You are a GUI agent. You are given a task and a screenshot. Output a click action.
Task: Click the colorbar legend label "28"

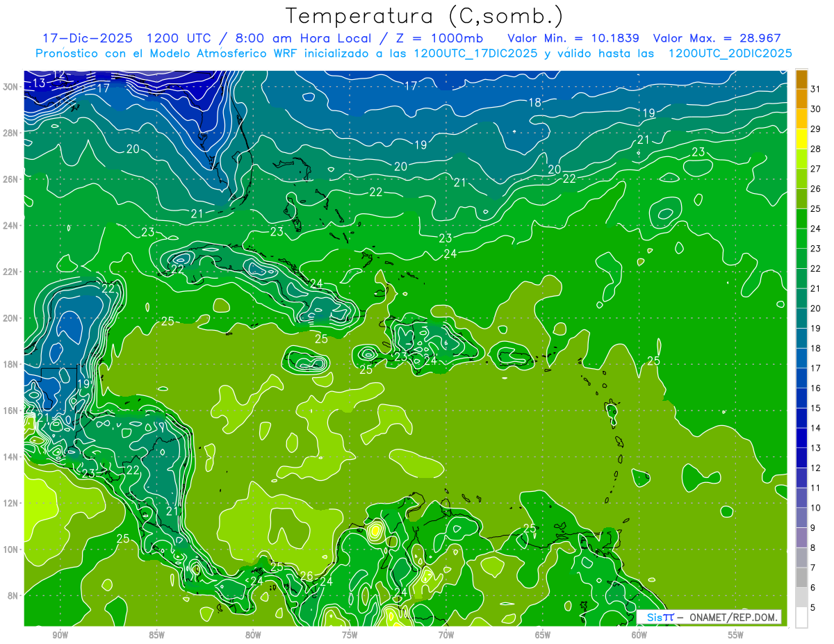click(x=816, y=149)
